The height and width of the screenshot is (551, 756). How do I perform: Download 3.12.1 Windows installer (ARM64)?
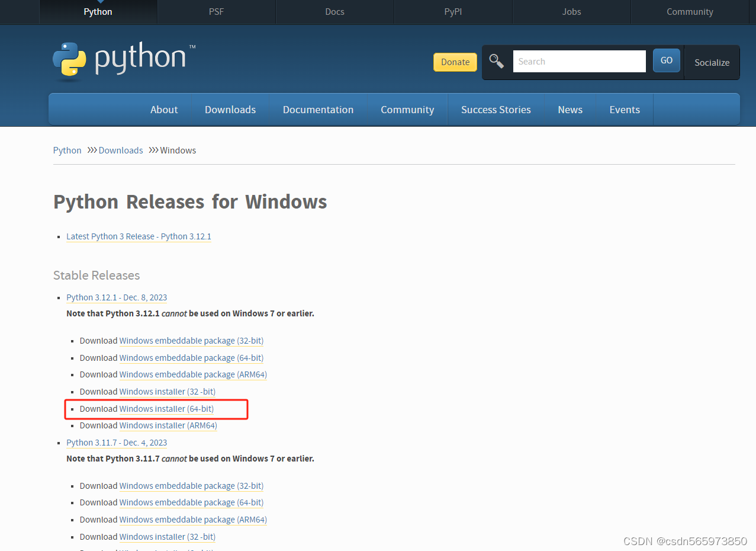[x=168, y=425]
